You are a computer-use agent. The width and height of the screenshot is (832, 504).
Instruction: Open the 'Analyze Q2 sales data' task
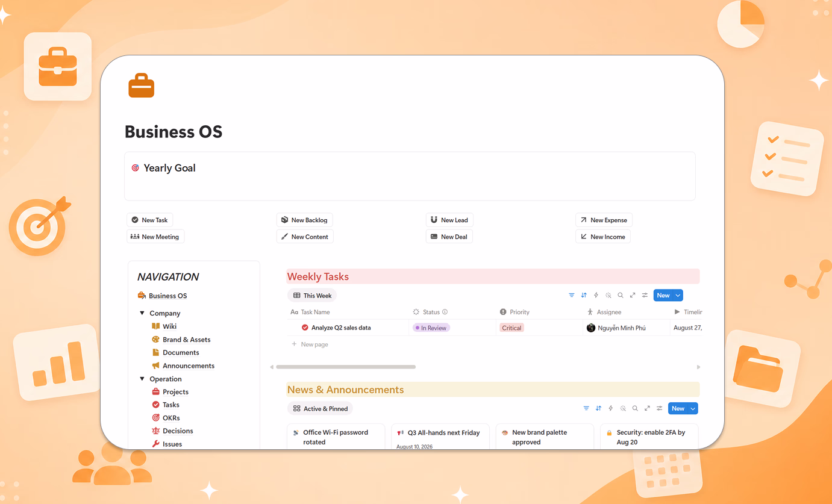tap(341, 328)
